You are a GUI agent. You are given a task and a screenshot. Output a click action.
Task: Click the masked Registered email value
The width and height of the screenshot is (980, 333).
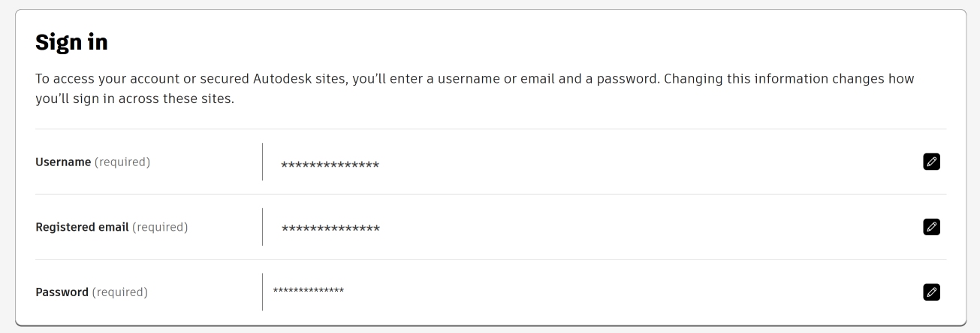[x=330, y=229]
